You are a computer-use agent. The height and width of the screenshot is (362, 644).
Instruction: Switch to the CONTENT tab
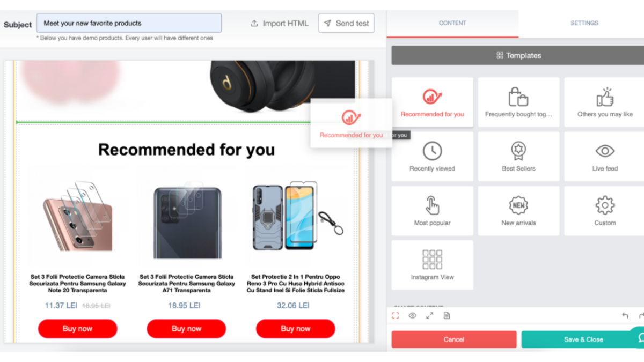tap(452, 23)
